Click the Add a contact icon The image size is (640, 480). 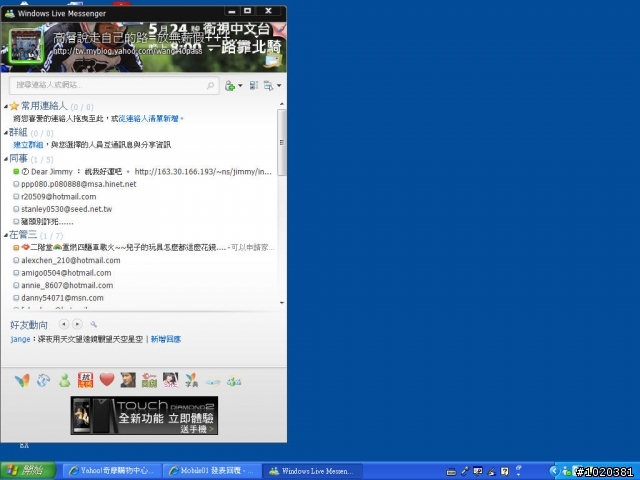coord(230,86)
